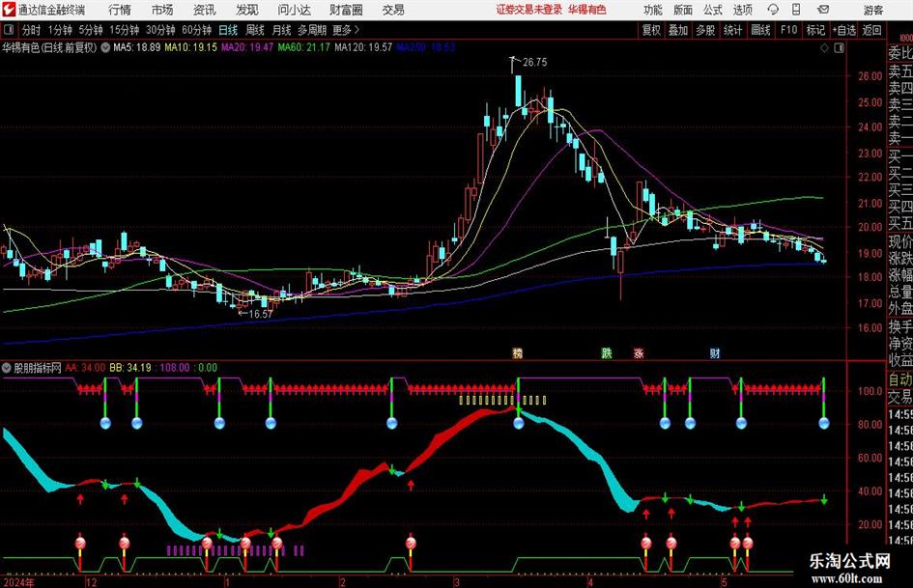Switch to 月线 monthly period
The height and width of the screenshot is (588, 913).
(282, 30)
